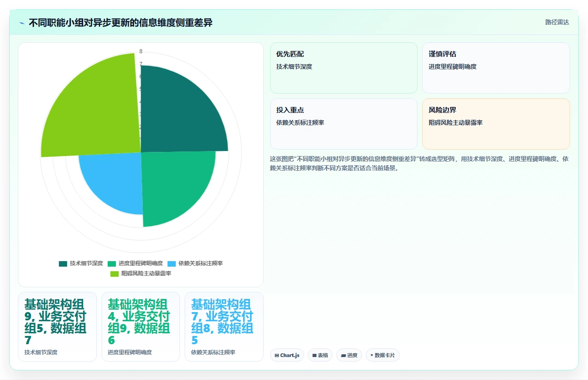Click 阻碍风险主动暴露率 text in 风险边界 card
The image size is (588, 380).
click(455, 123)
